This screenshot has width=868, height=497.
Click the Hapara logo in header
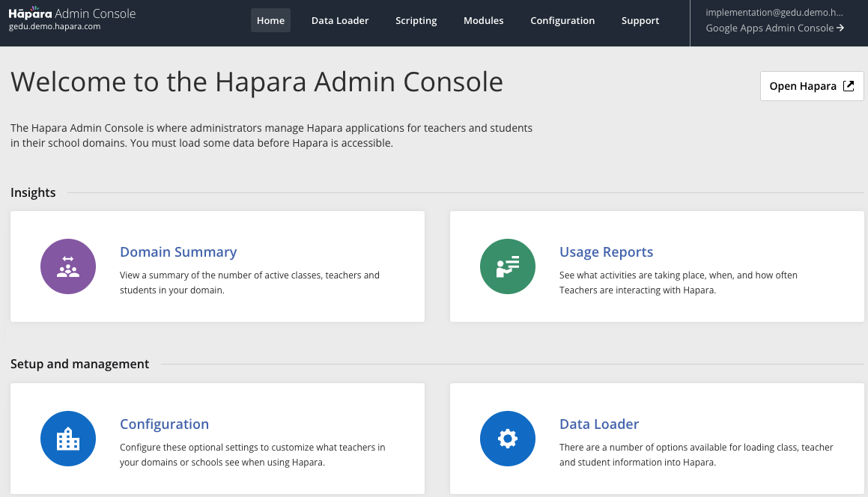pyautogui.click(x=31, y=13)
